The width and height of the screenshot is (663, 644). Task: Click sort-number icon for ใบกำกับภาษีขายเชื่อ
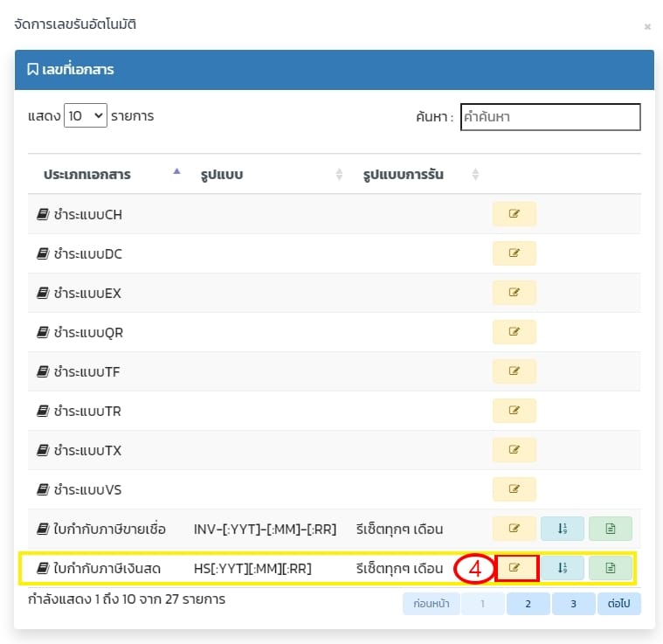click(562, 529)
